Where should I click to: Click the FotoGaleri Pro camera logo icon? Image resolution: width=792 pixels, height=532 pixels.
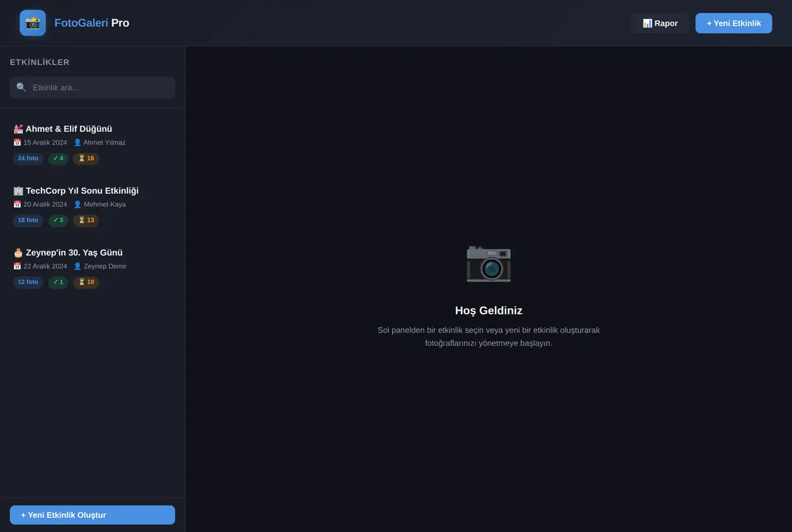click(x=32, y=23)
